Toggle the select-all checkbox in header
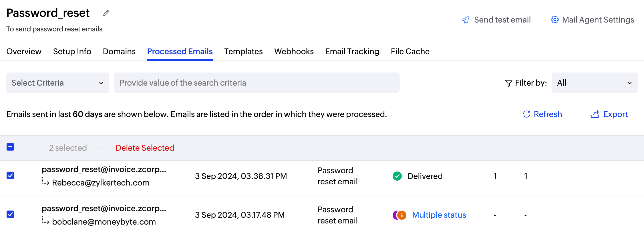 [x=10, y=147]
